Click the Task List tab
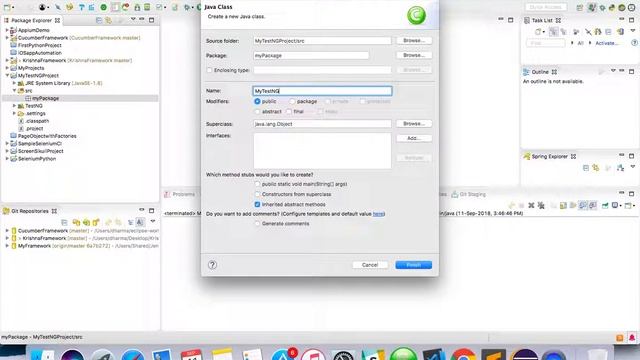The width and height of the screenshot is (640, 360). pyautogui.click(x=542, y=20)
